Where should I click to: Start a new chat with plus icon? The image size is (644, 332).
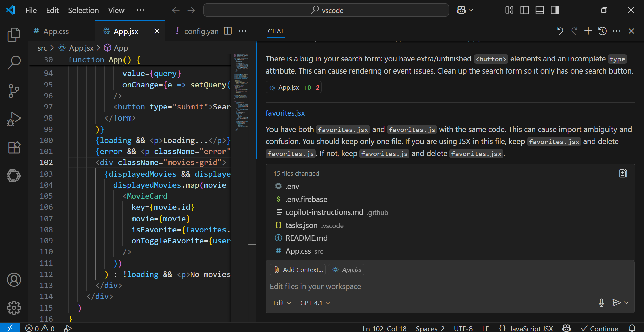click(x=588, y=31)
